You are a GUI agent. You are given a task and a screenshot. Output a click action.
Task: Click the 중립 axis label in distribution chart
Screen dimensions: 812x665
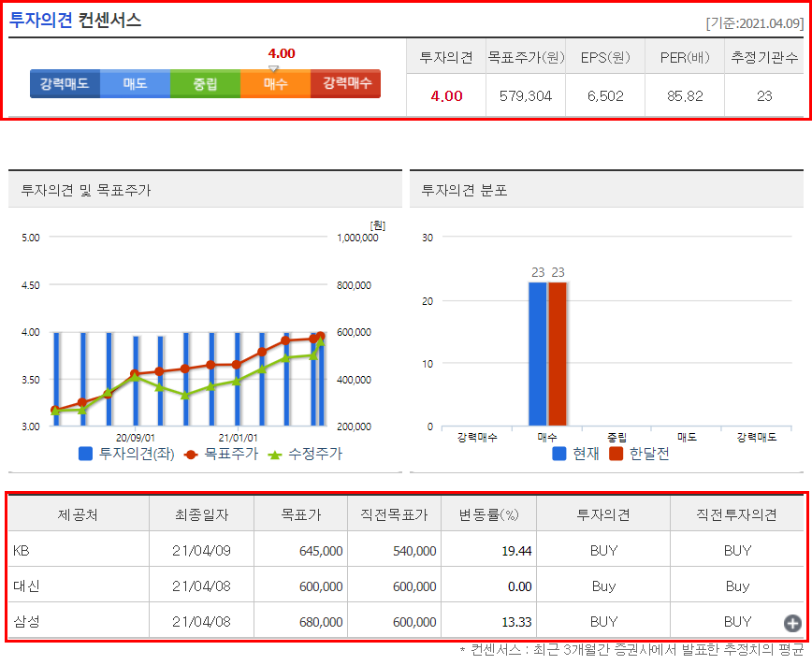click(616, 437)
